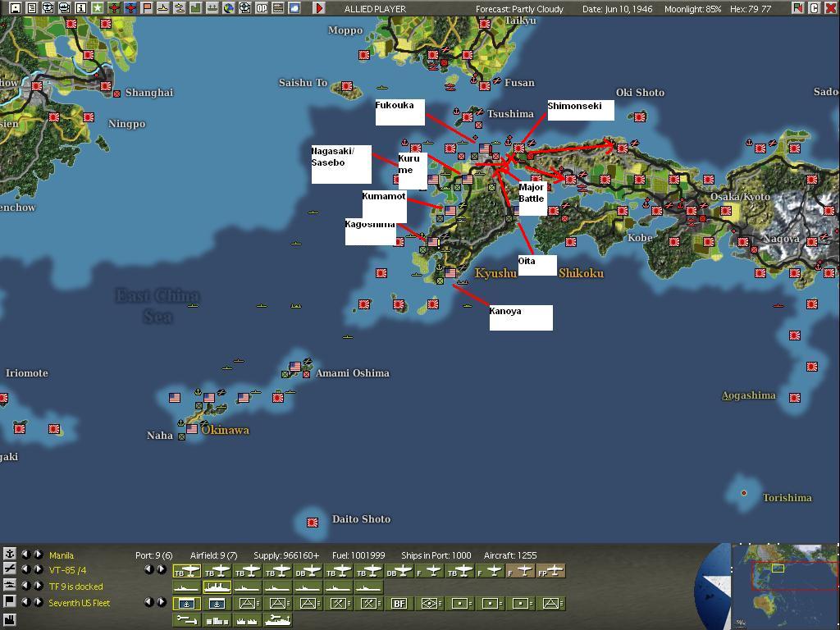Click the letter 'i' information icon
Screen dimensions: 840x630
[x=81, y=8]
